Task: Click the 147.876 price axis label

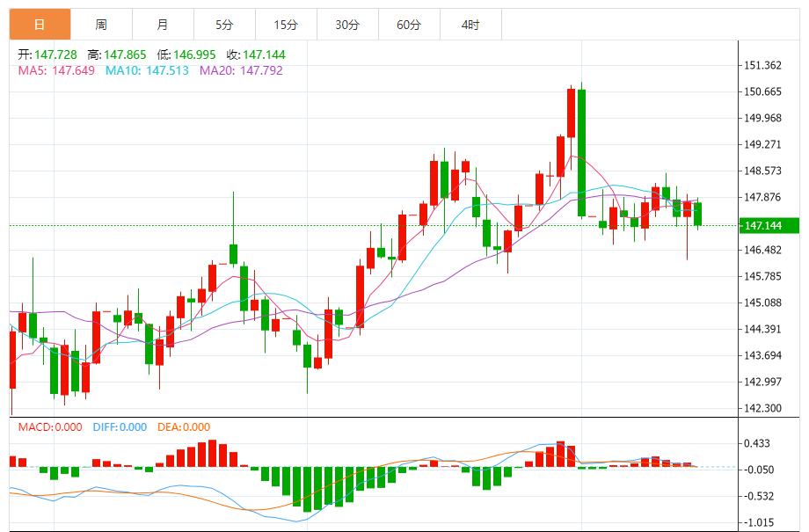Action: (x=762, y=197)
